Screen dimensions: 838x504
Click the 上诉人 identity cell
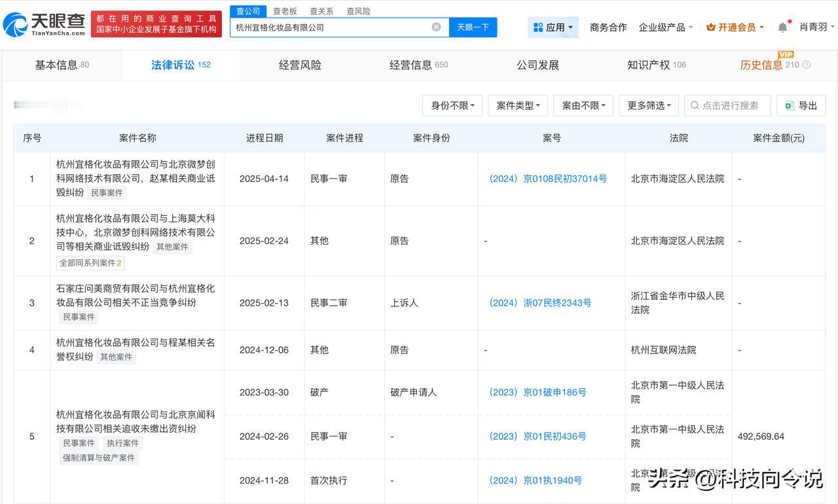tap(404, 303)
